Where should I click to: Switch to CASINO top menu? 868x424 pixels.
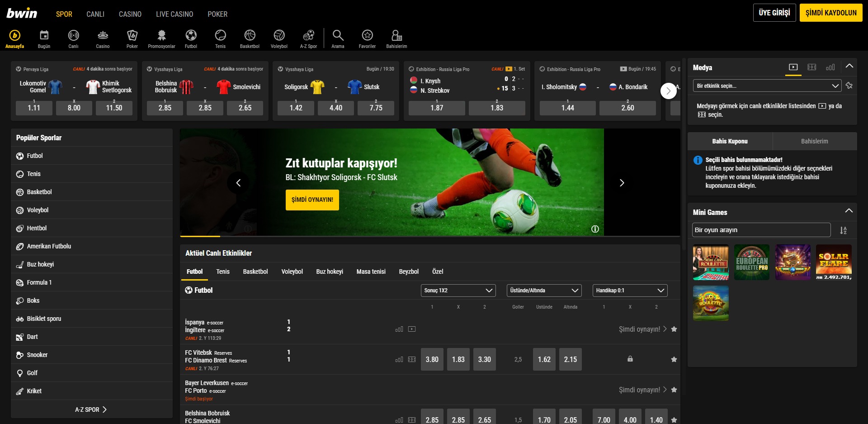[130, 14]
